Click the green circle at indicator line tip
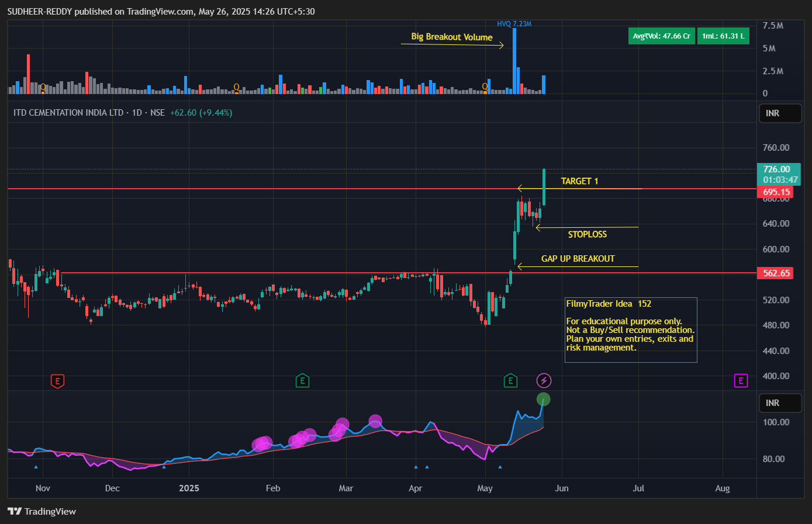Screen dimensions: 812x524 [x=544, y=400]
